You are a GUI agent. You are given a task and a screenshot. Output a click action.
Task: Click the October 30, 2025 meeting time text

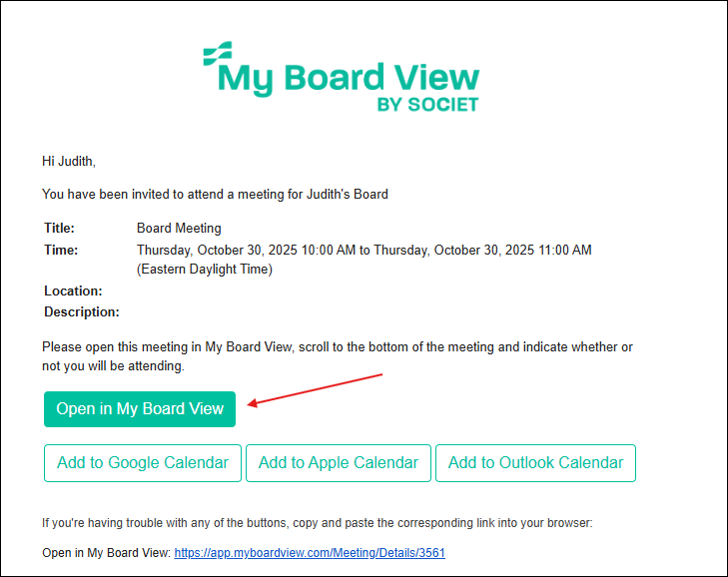pyautogui.click(x=364, y=250)
